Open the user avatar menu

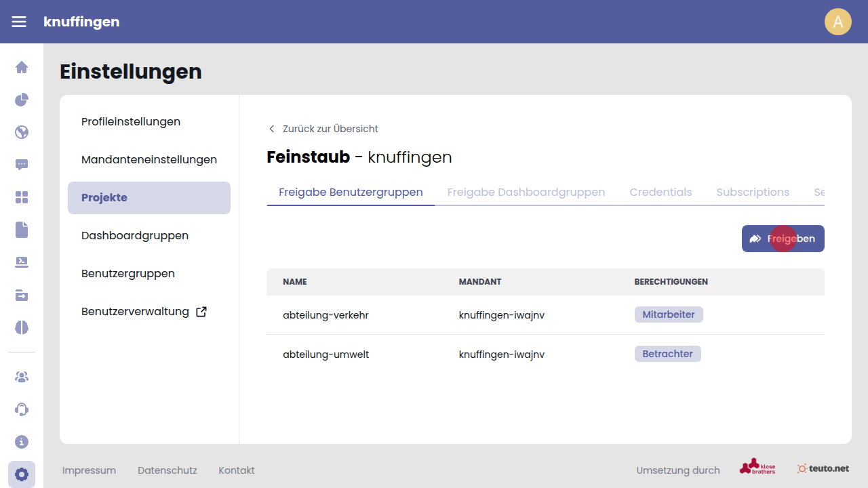837,22
